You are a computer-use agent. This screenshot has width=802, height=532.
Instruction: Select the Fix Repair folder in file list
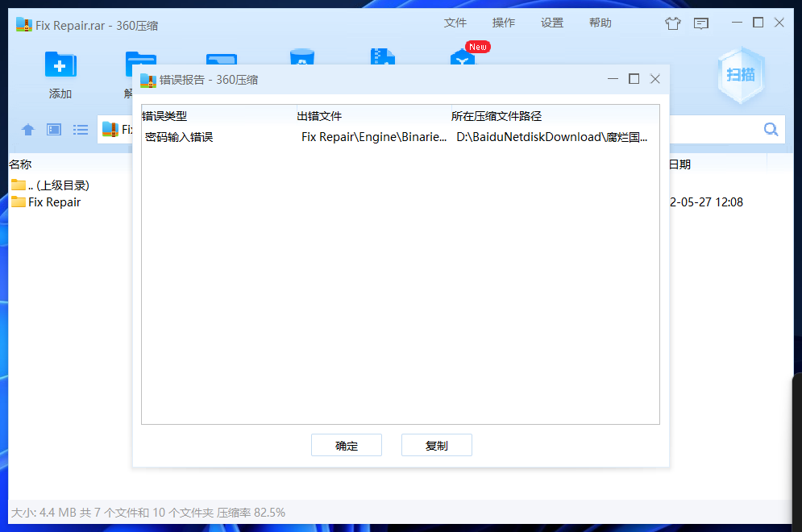(54, 202)
